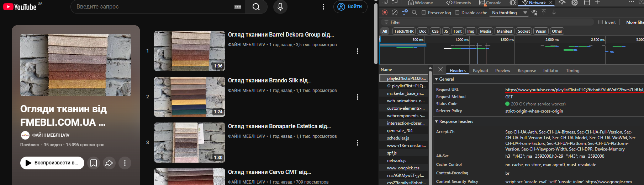The width and height of the screenshot is (644, 185).
Task: Click the inspect element picker icon in DevTools
Action: (384, 2)
